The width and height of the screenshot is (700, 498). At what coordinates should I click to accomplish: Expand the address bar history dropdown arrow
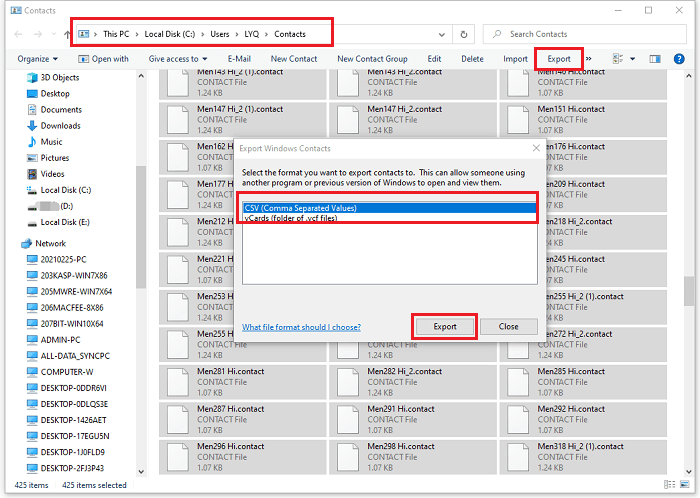(442, 34)
